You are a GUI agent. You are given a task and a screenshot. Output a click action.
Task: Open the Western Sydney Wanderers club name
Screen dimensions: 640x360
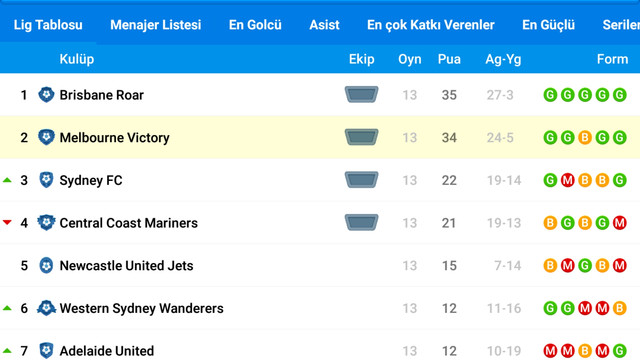click(x=141, y=308)
